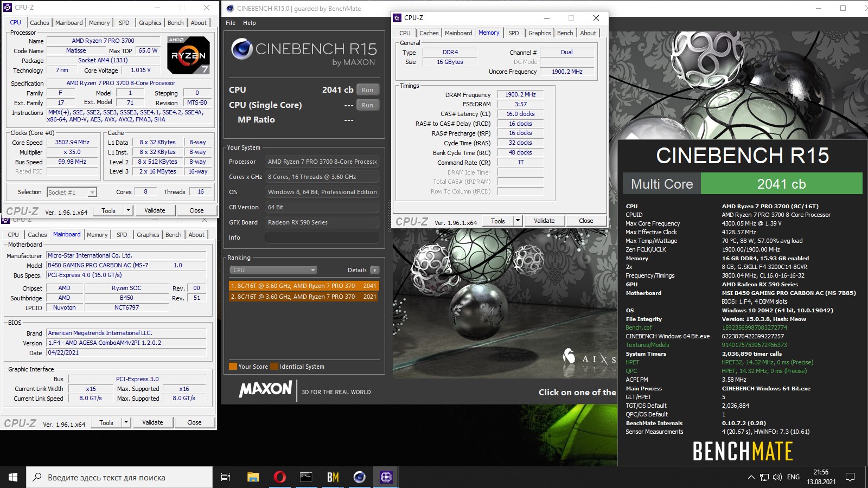Click Your Score orange legend swatch
This screenshot has height=488, width=868.
[x=233, y=367]
